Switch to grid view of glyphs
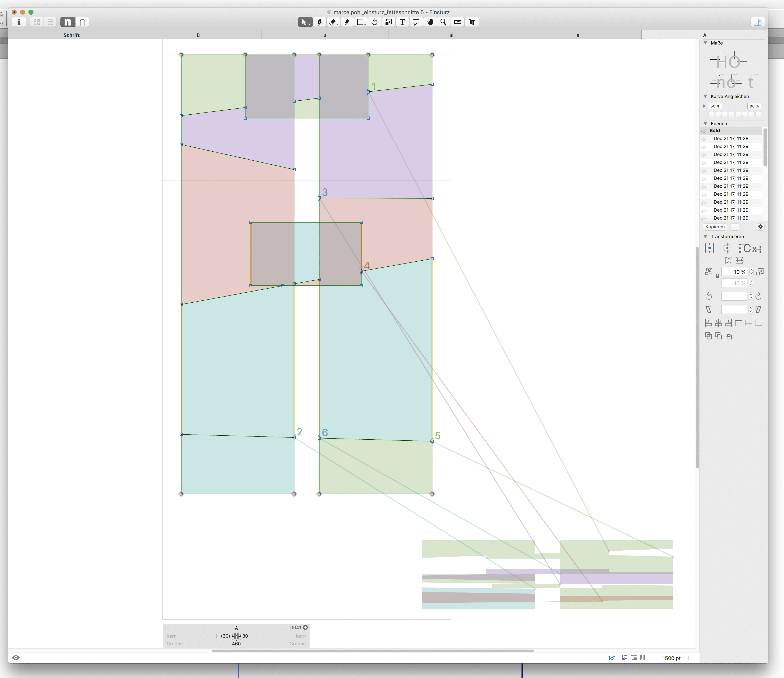 (x=37, y=22)
